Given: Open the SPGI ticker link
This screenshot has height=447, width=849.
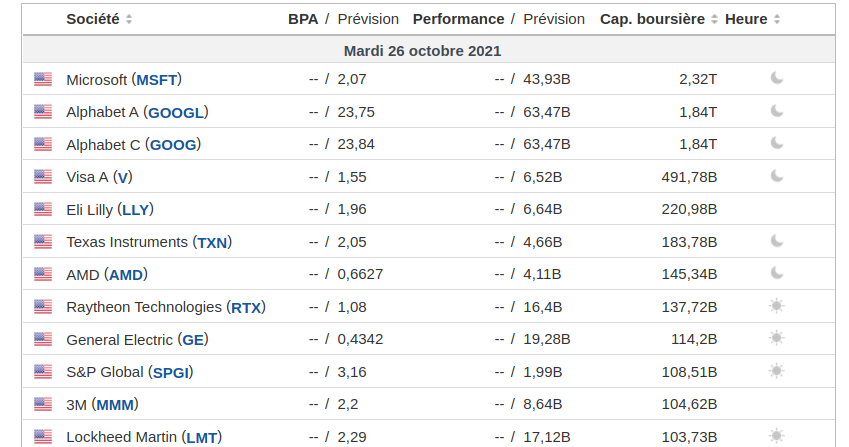Looking at the screenshot, I should point(170,372).
